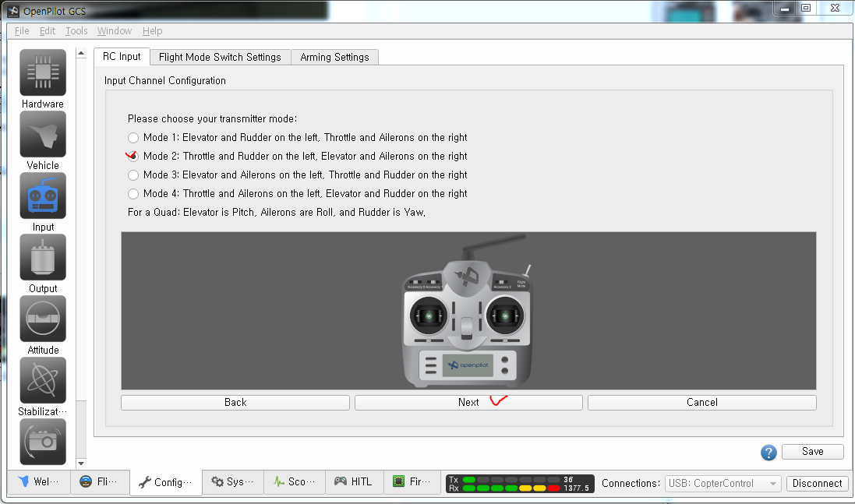Screen dimensions: 855x504
Task: Open the Camera stabilization section
Action: (43, 442)
